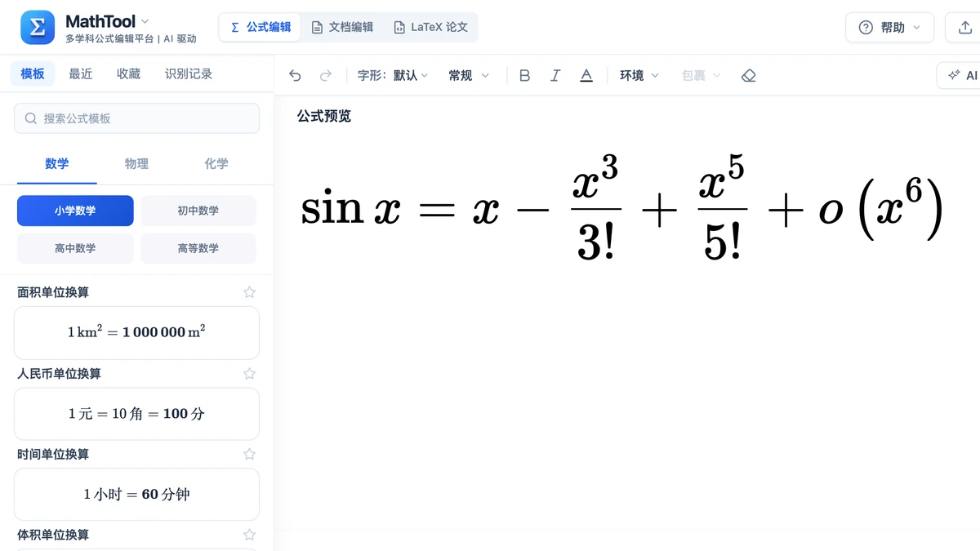This screenshot has width=980, height=551.
Task: Open the 环境 environment dropdown
Action: 639,76
